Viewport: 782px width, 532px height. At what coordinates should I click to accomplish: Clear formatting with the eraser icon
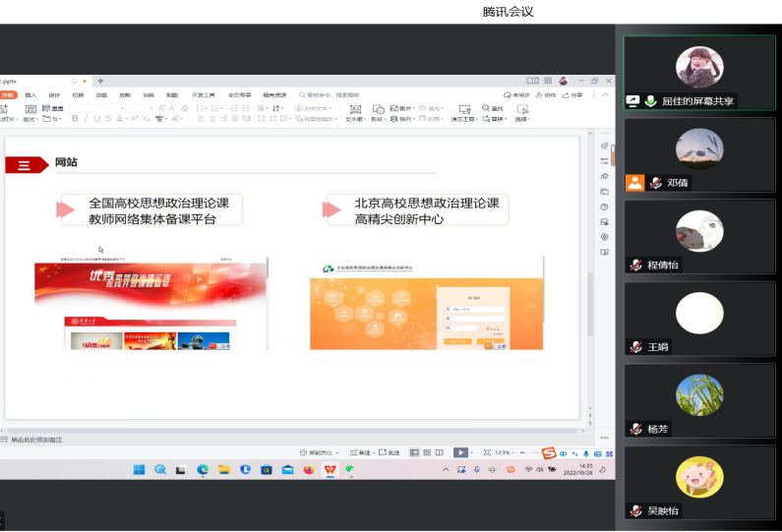pos(185,108)
